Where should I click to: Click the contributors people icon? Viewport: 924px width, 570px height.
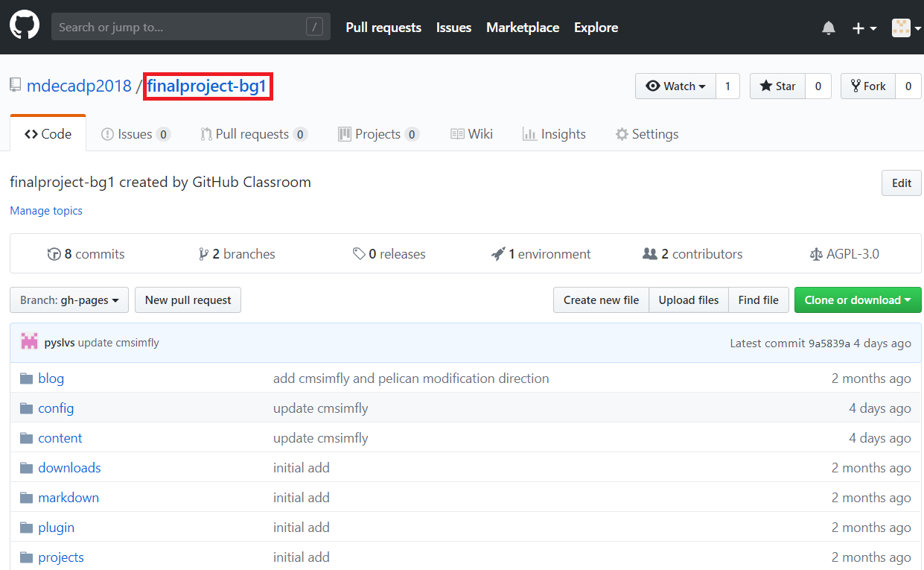click(650, 254)
